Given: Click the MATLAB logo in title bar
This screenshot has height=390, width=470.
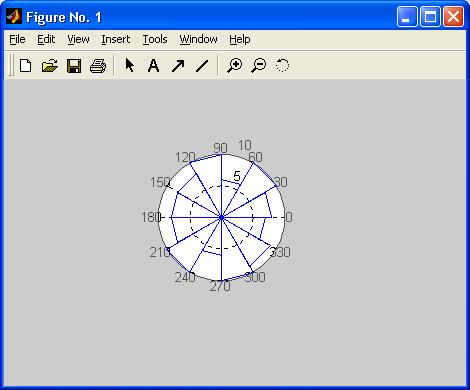Looking at the screenshot, I should [14, 16].
